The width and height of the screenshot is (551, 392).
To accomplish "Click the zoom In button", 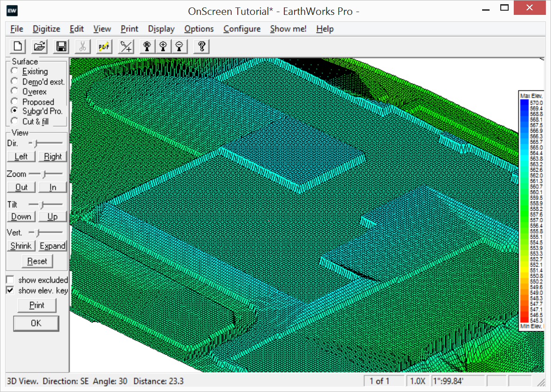I will [x=53, y=187].
